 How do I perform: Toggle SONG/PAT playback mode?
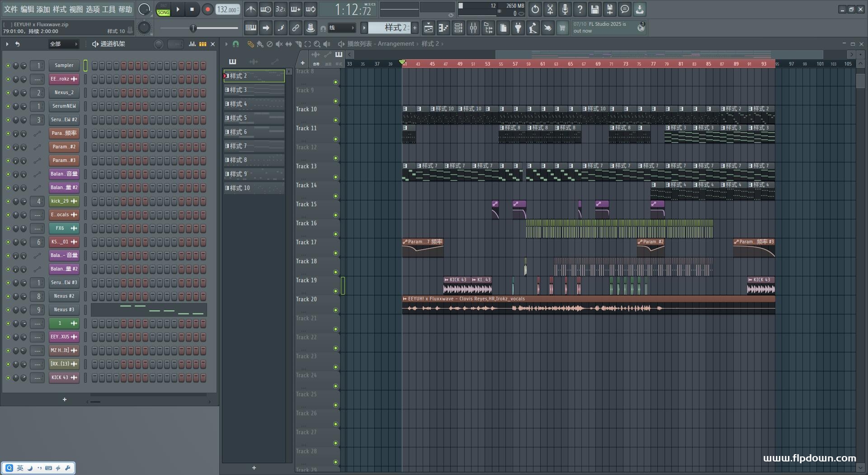pyautogui.click(x=163, y=9)
